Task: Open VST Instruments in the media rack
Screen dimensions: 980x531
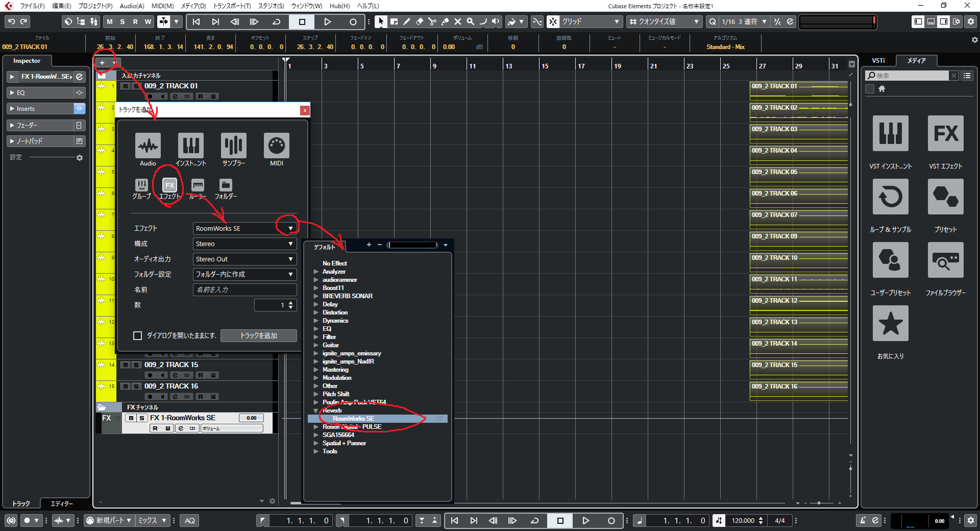Action: coord(890,133)
